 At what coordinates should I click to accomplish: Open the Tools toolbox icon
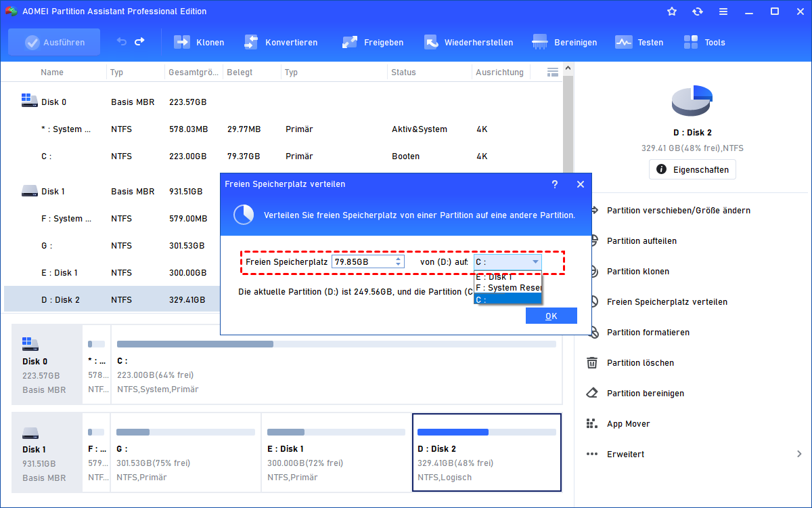click(691, 42)
